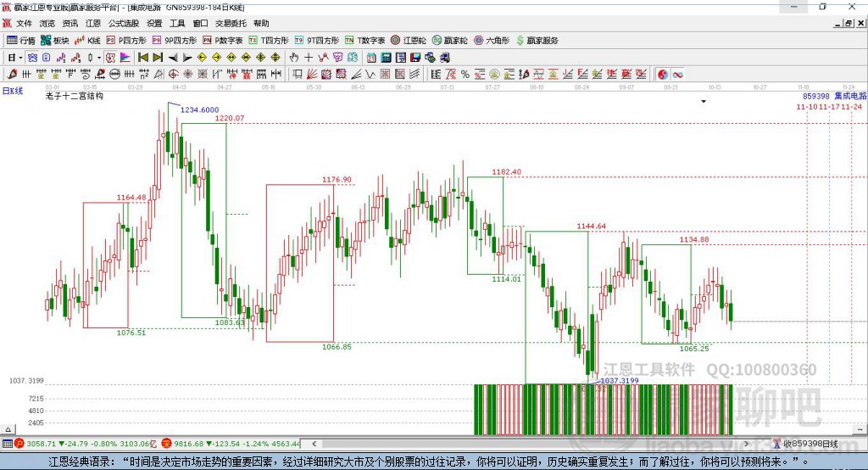
Task: Select the crosshair cursor tool
Action: pos(309,58)
